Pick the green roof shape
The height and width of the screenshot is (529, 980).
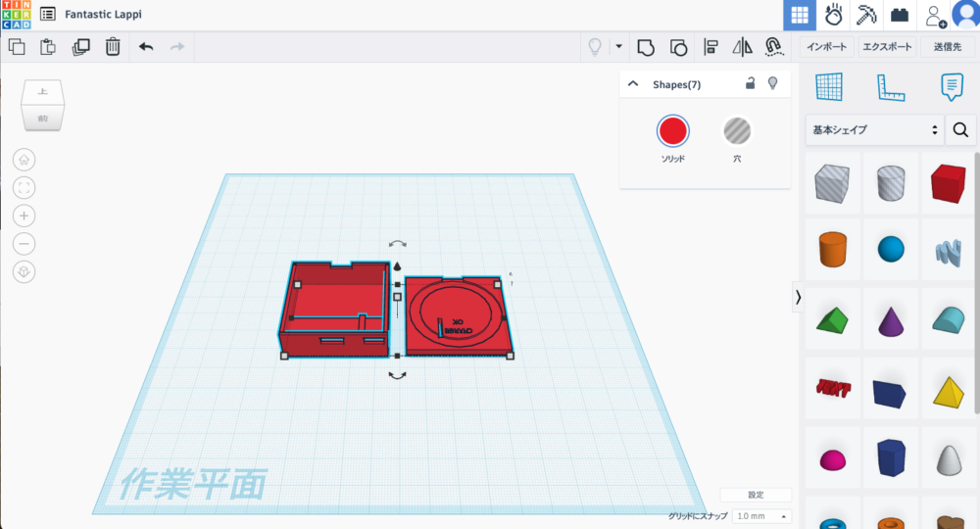coord(832,319)
